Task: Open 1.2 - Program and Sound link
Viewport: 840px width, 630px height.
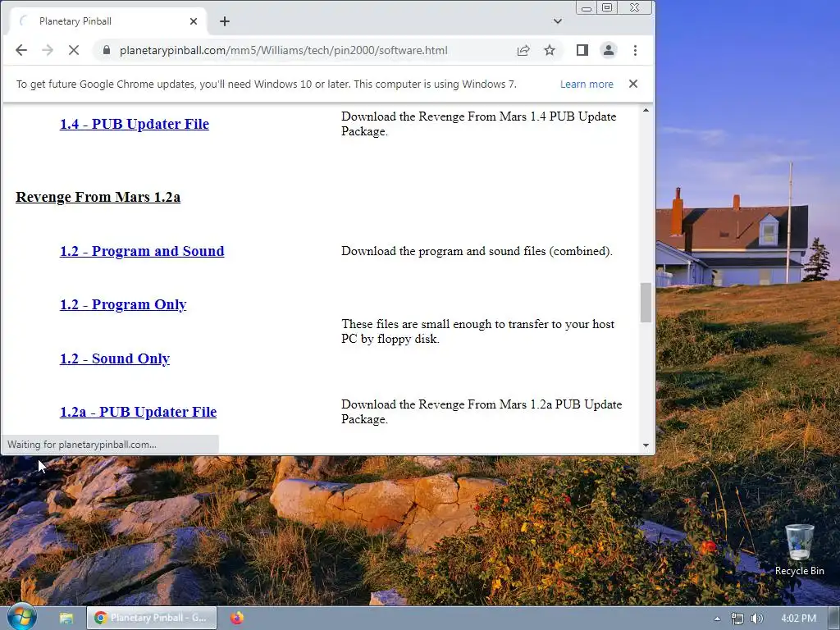Action: 142,251
